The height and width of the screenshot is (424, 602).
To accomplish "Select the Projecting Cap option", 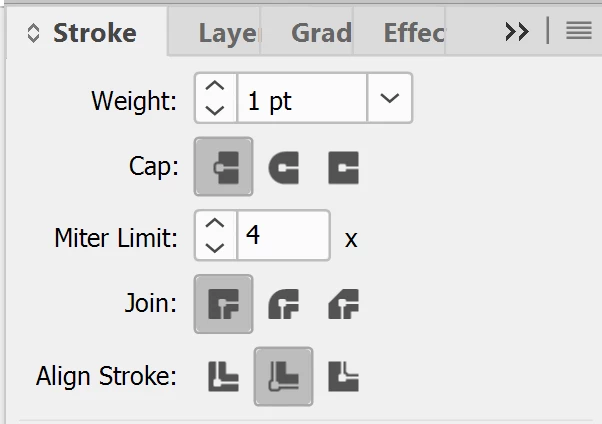I will pos(343,166).
